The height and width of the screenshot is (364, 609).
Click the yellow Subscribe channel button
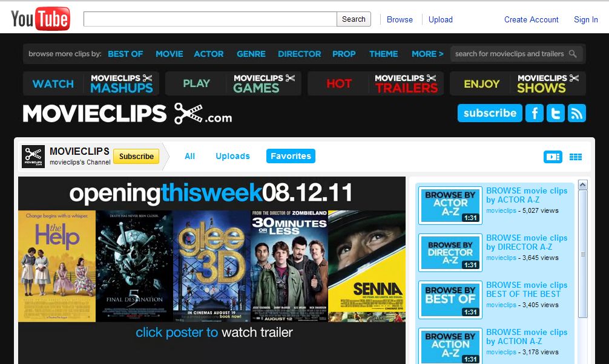click(136, 156)
